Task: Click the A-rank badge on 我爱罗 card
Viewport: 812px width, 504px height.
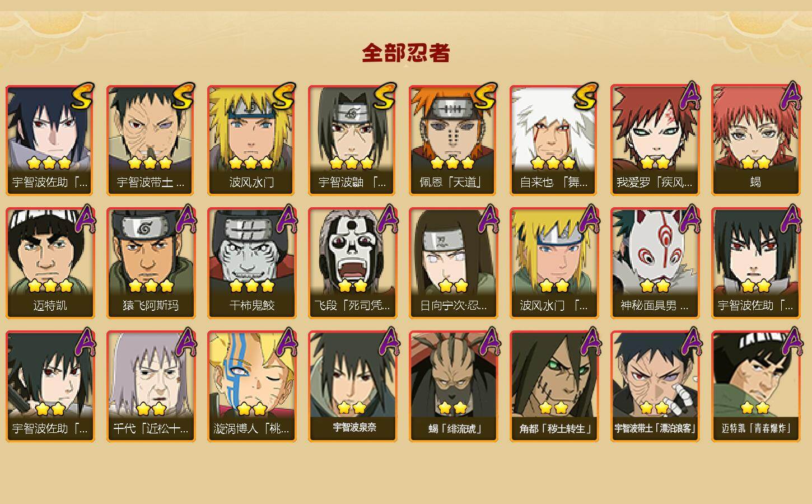Action: click(x=691, y=95)
